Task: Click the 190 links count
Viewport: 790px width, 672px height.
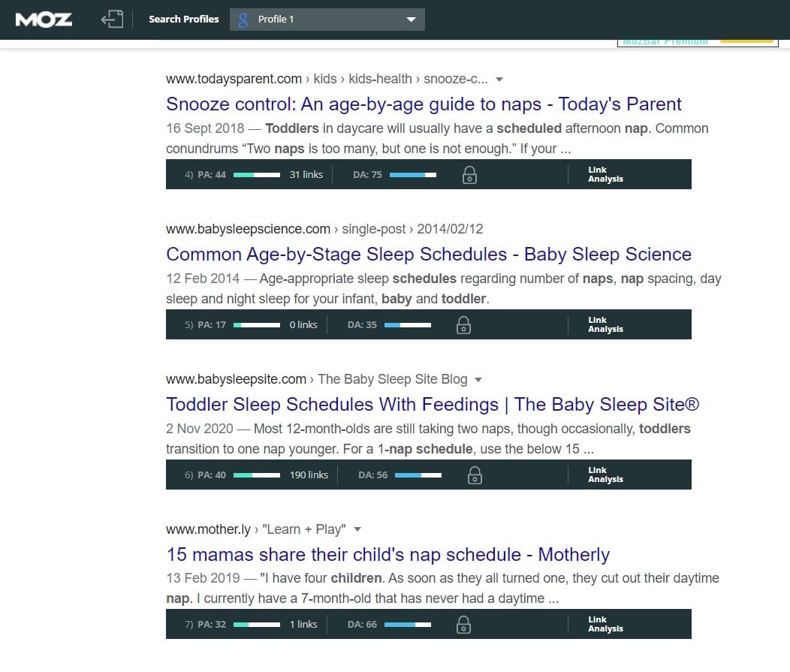Action: (309, 475)
